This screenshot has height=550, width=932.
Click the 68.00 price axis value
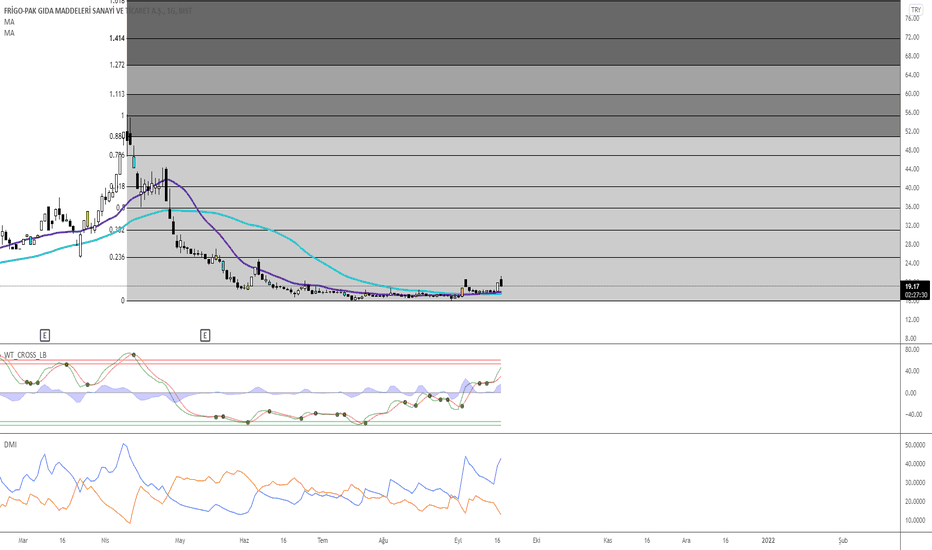[912, 56]
